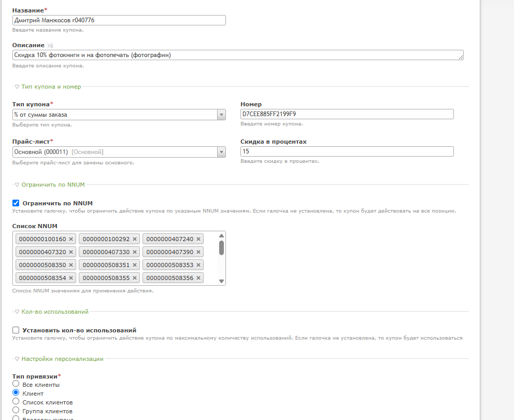Enable Установить кол-во использований checkbox
This screenshot has width=514, height=420.
(x=16, y=330)
